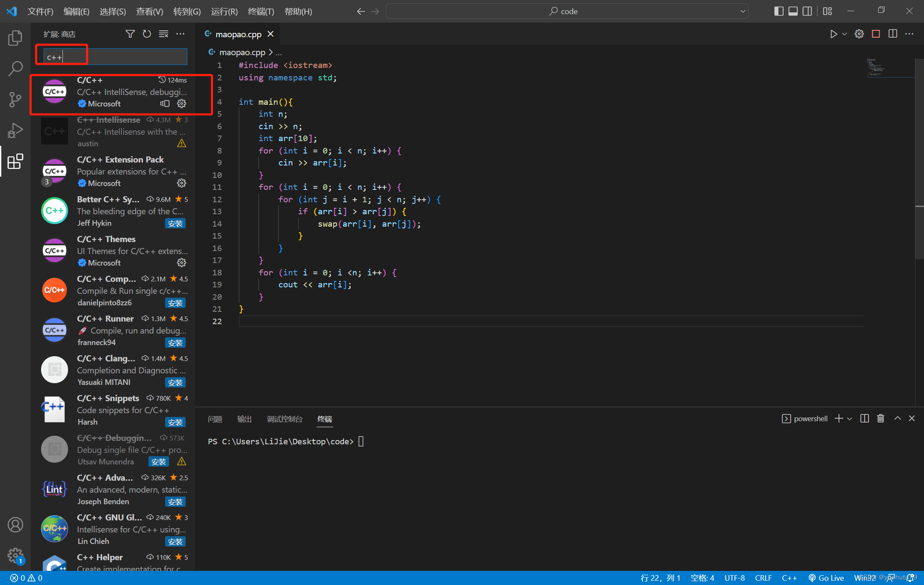Install C/C++ Clang extension
Screen dimensions: 924x585
(175, 382)
